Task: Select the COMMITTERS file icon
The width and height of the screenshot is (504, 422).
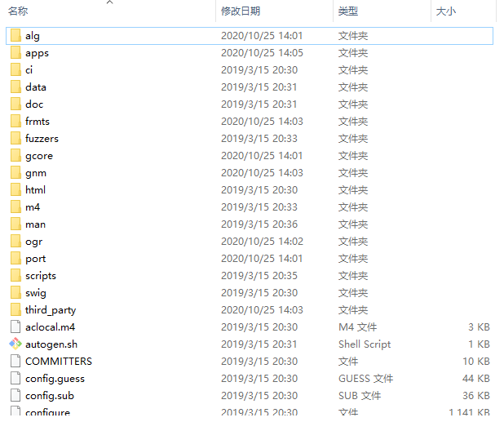Action: pos(15,362)
